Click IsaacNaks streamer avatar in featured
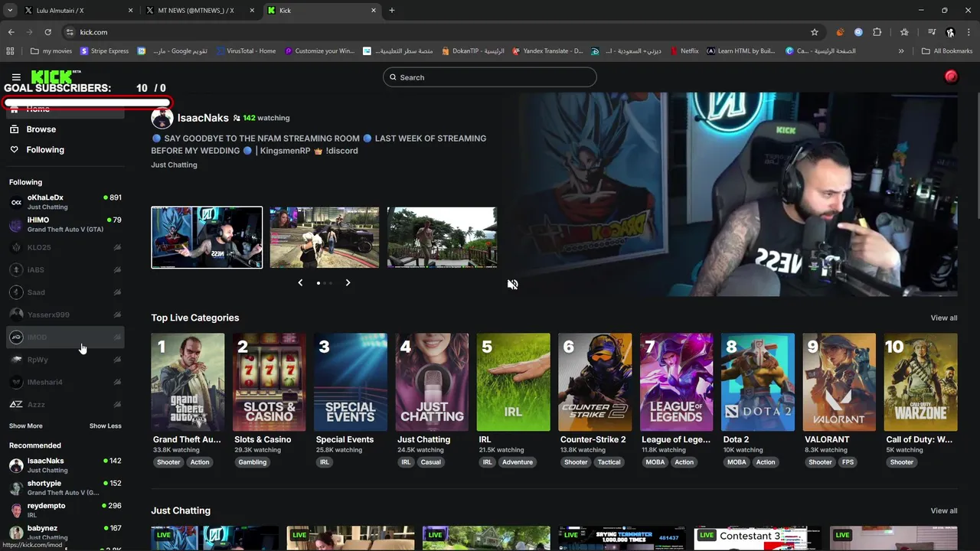Screen dimensions: 980x551 tap(162, 118)
